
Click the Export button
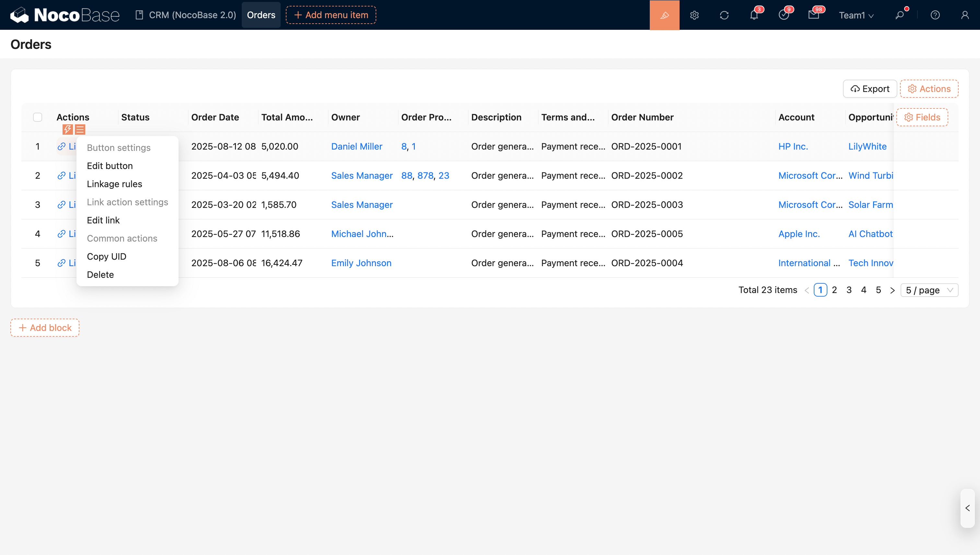click(870, 89)
